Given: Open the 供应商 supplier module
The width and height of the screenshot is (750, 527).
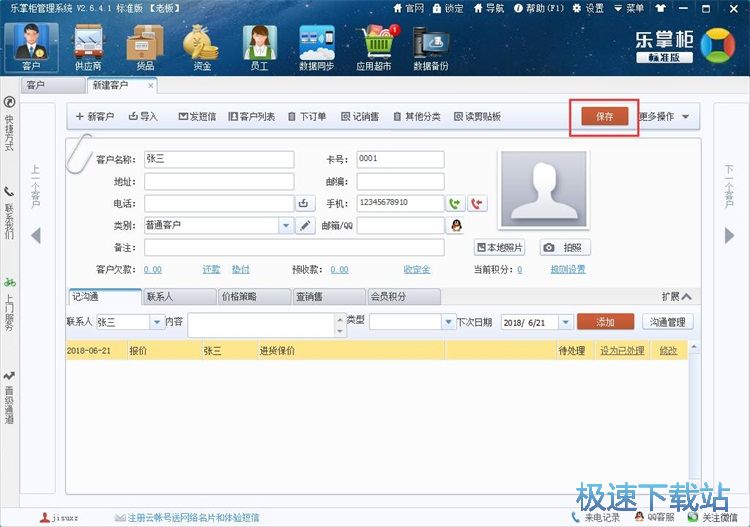Looking at the screenshot, I should coord(88,48).
